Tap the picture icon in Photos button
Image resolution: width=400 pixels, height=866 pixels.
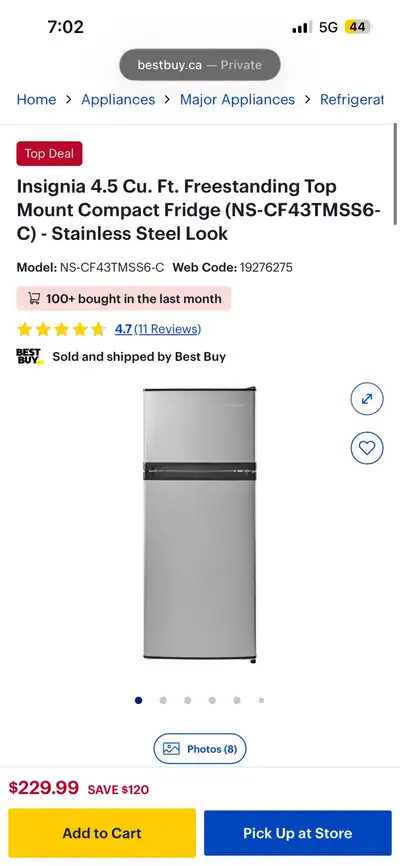coord(171,749)
